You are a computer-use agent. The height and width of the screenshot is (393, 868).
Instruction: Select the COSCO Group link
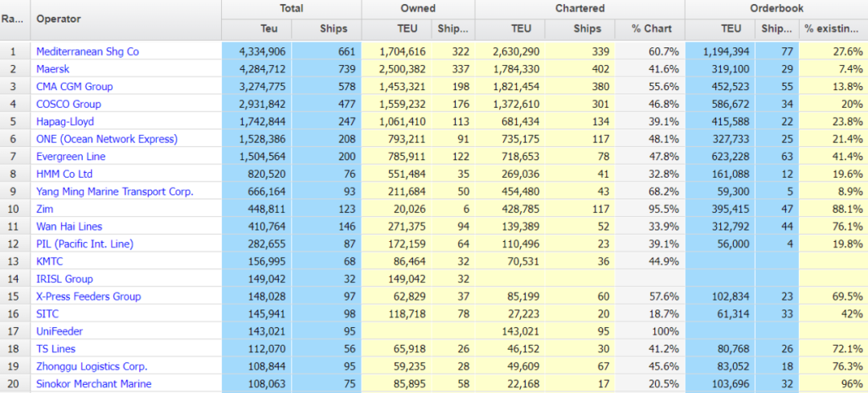tap(68, 104)
